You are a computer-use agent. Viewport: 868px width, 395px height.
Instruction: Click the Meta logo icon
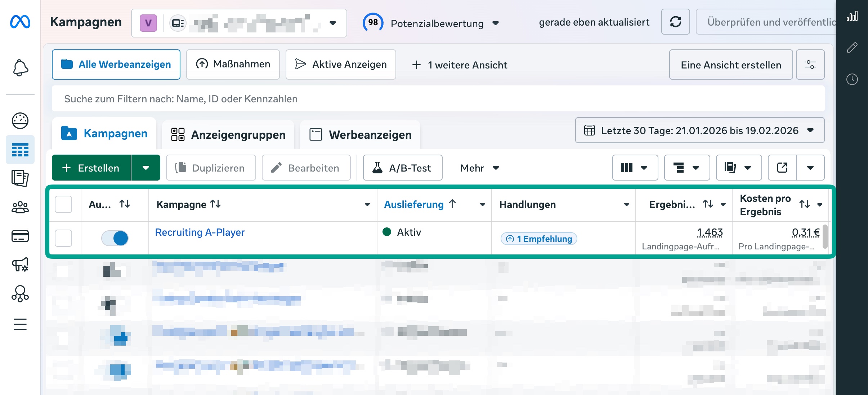click(20, 22)
